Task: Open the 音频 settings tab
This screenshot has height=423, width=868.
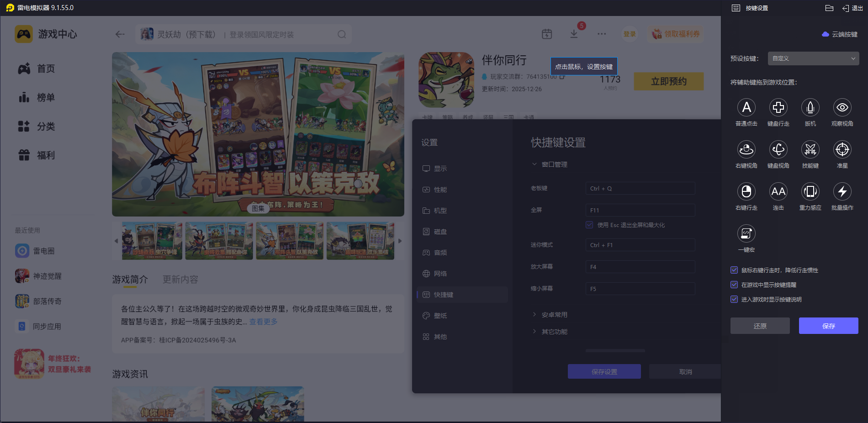Action: (462, 253)
